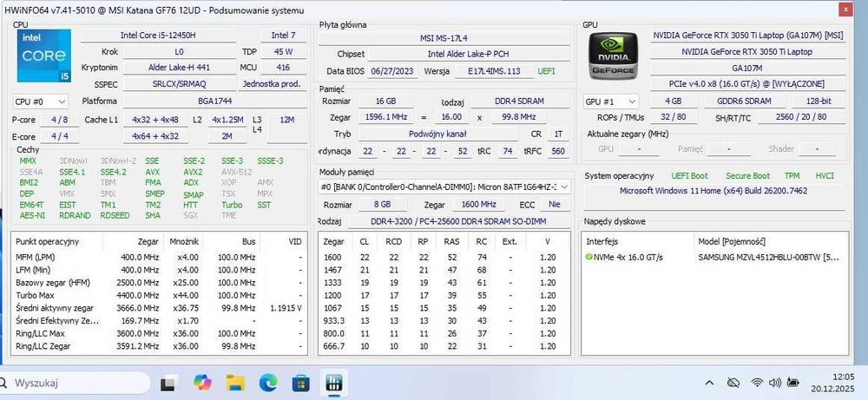868x400 pixels.
Task: Expand the memory module BANK 0 dropdown
Action: point(444,187)
